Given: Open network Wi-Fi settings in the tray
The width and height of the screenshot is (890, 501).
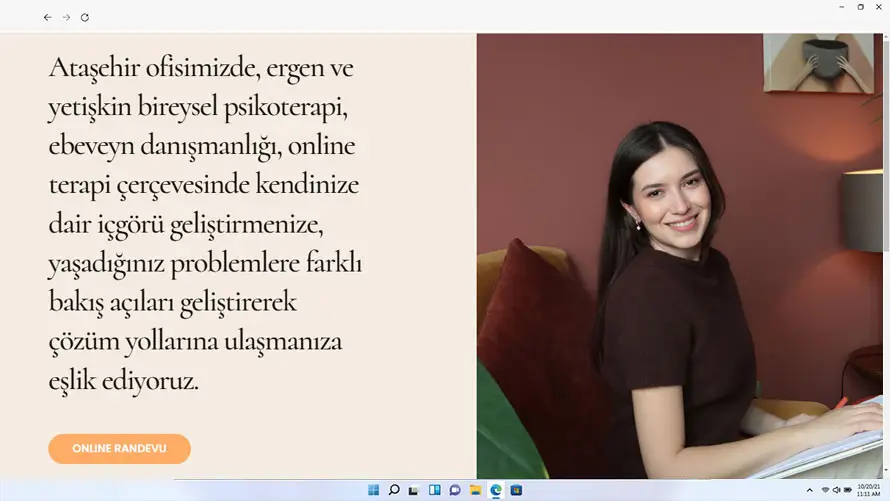Looking at the screenshot, I should (825, 490).
